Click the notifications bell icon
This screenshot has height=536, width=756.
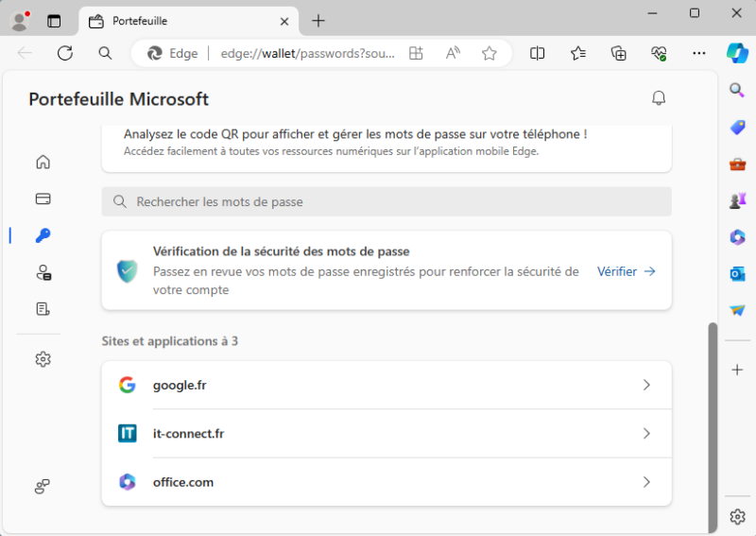[659, 98]
